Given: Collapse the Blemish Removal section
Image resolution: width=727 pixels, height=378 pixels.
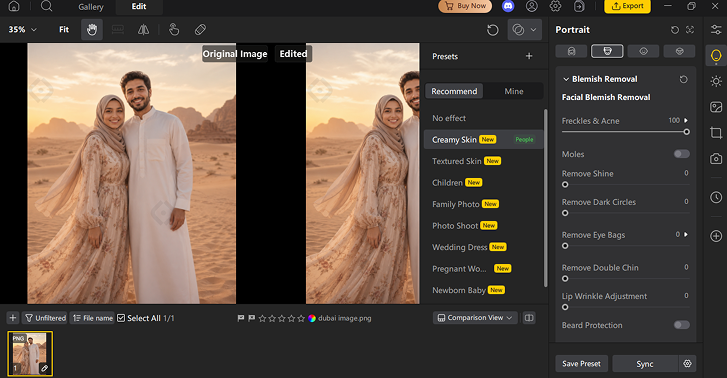Looking at the screenshot, I should pyautogui.click(x=566, y=79).
